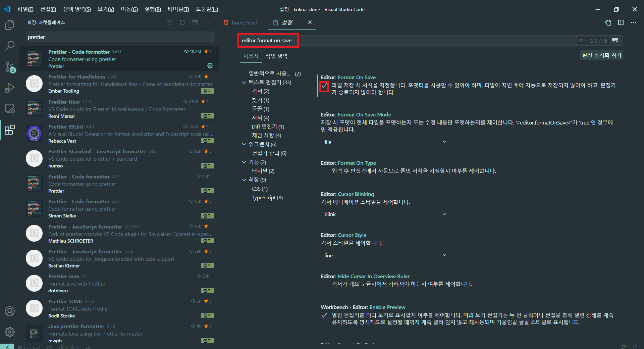644x349 pixels.
Task: Select 일반적으로 사용... (2) category
Action: pyautogui.click(x=275, y=73)
